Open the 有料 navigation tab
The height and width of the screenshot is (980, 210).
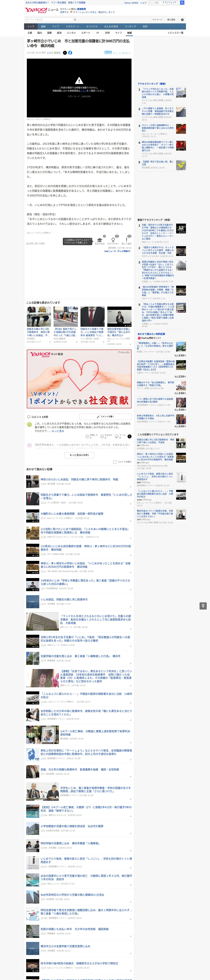145,27
